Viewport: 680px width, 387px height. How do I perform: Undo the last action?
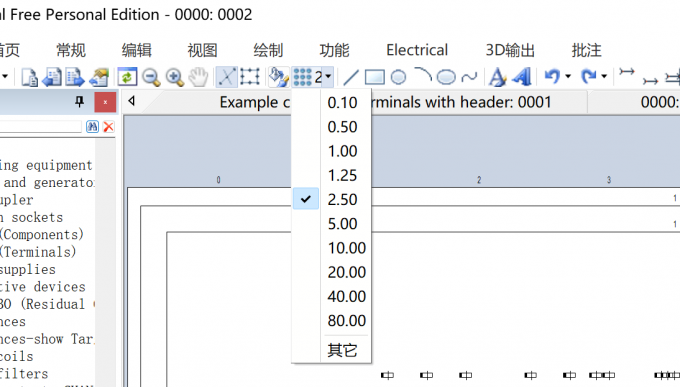coord(552,77)
